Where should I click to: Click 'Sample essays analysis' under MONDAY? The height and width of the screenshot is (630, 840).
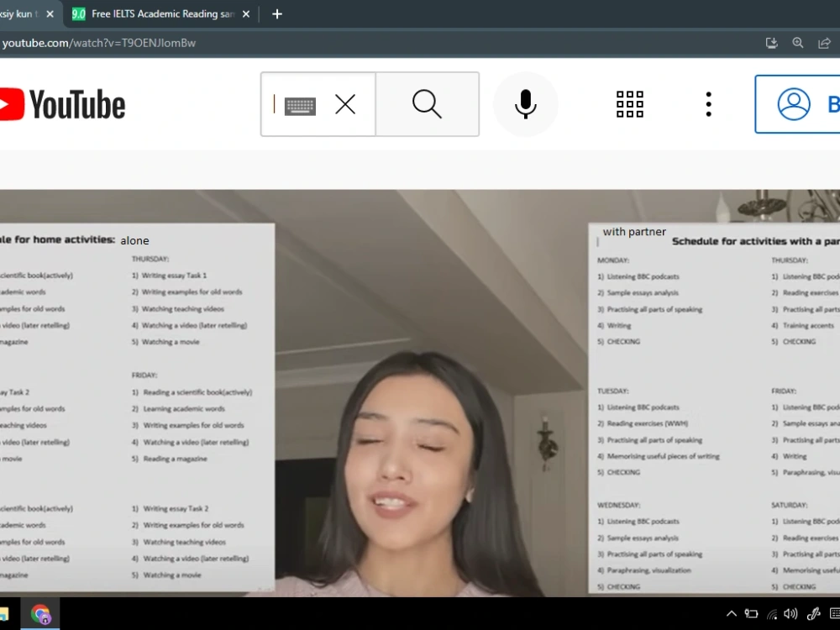(643, 293)
